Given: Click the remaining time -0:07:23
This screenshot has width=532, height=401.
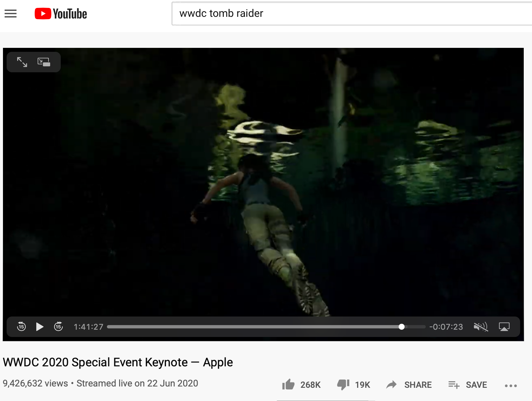Looking at the screenshot, I should tap(446, 327).
